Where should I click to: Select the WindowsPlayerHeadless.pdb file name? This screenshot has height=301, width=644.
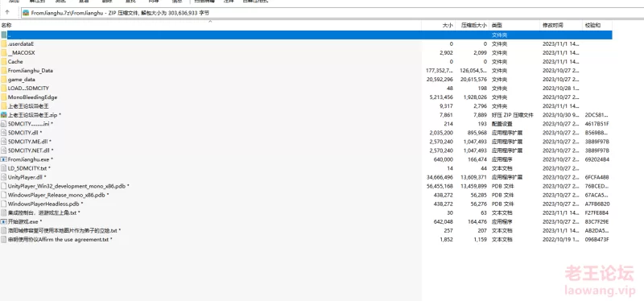(x=46, y=204)
